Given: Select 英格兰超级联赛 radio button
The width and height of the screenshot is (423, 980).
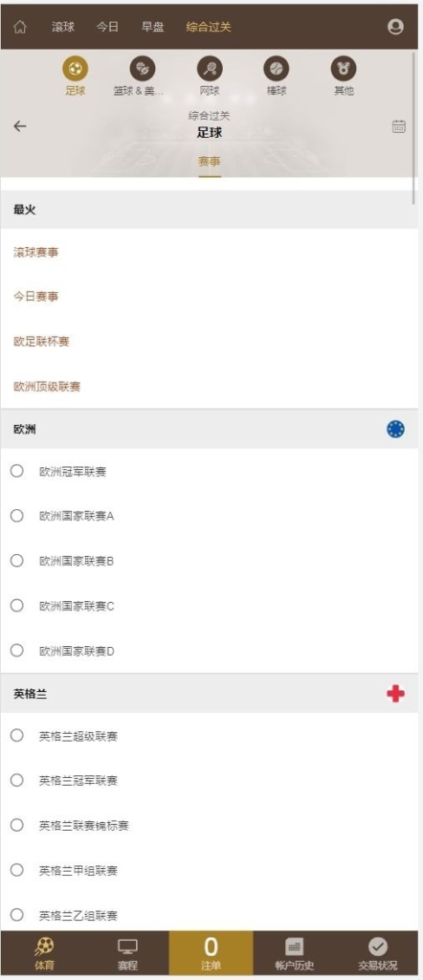Looking at the screenshot, I should pyautogui.click(x=17, y=736).
